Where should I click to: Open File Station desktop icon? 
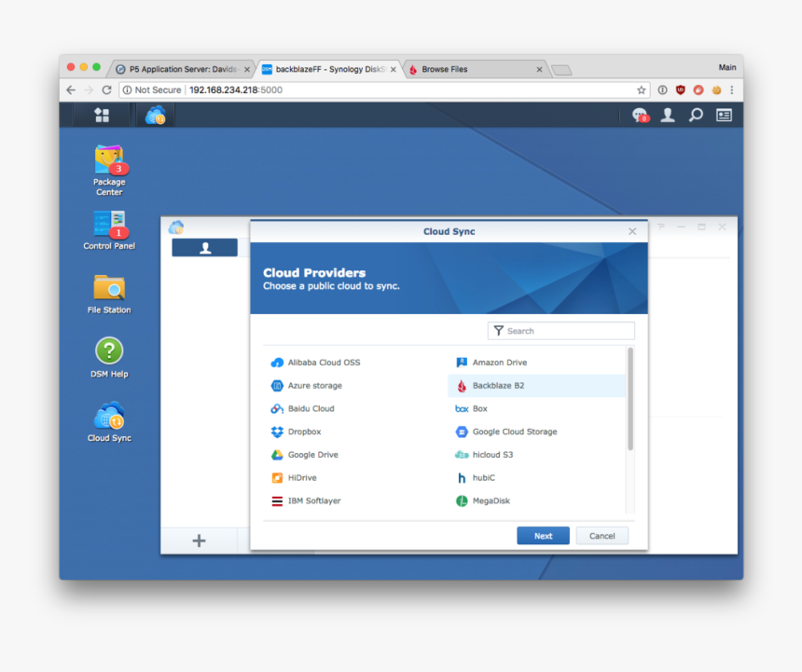point(109,294)
